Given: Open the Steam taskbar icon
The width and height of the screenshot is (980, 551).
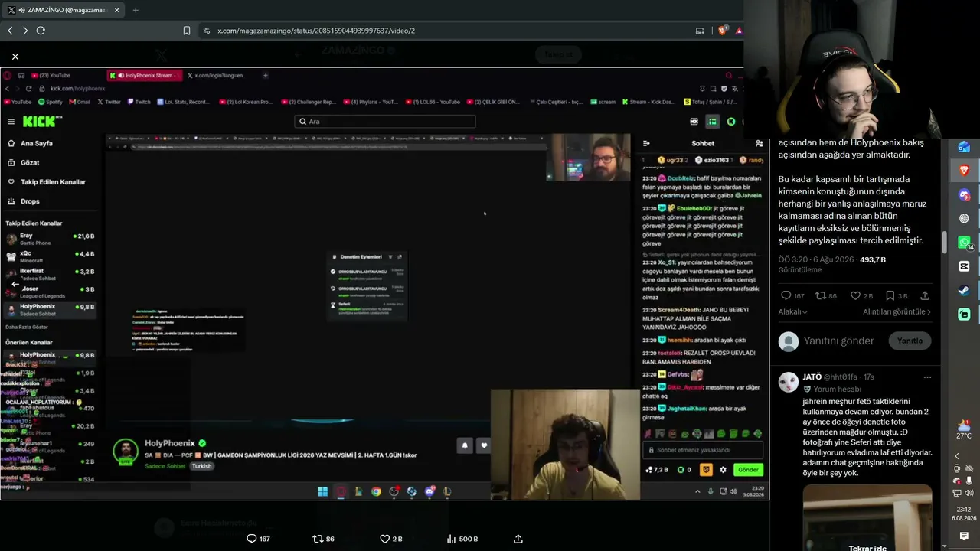Looking at the screenshot, I should 964,291.
